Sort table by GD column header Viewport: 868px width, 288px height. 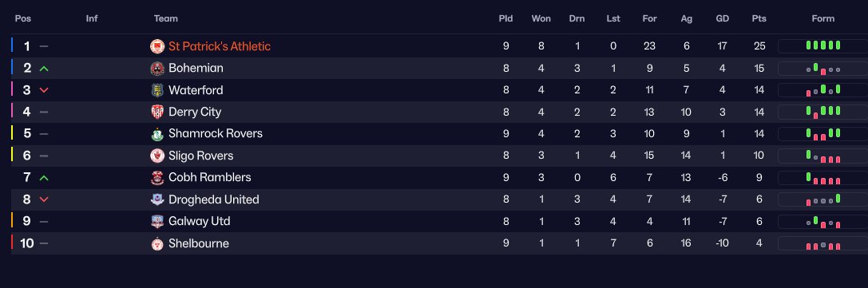(x=723, y=19)
